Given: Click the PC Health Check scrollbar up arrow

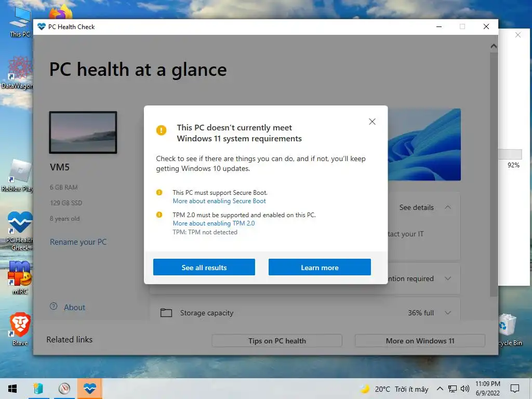Looking at the screenshot, I should (494, 46).
